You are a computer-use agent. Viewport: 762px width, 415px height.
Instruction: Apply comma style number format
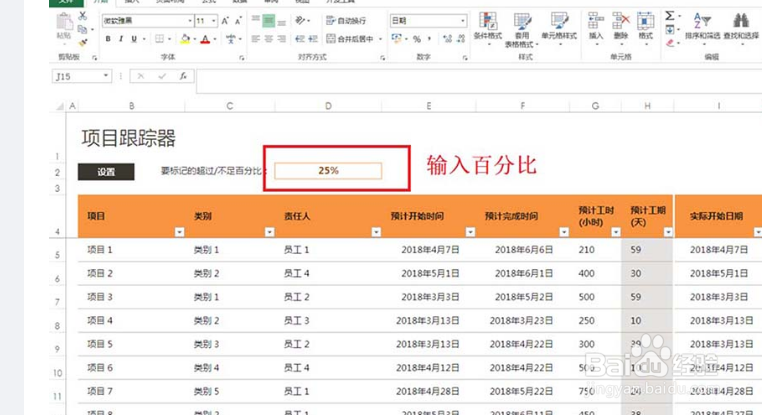pyautogui.click(x=430, y=39)
